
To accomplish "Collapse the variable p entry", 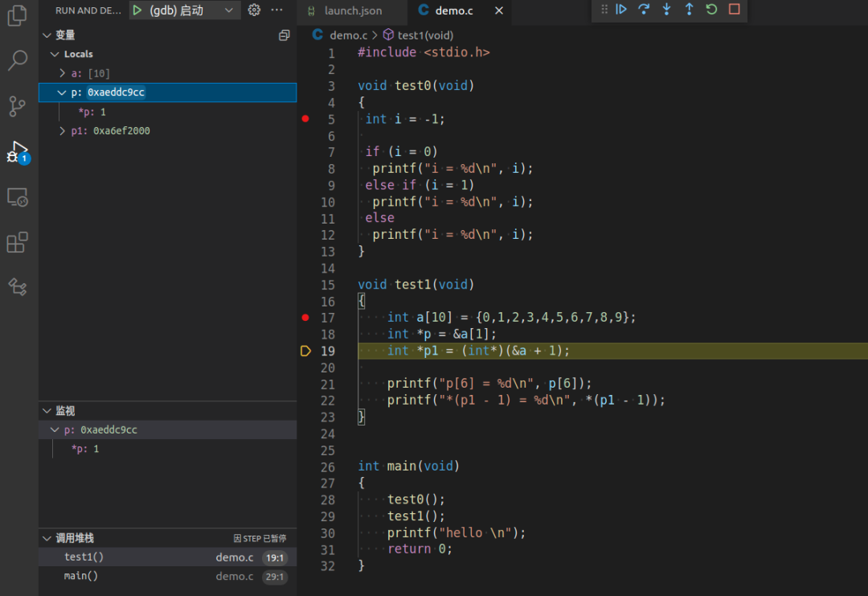I will pos(61,92).
